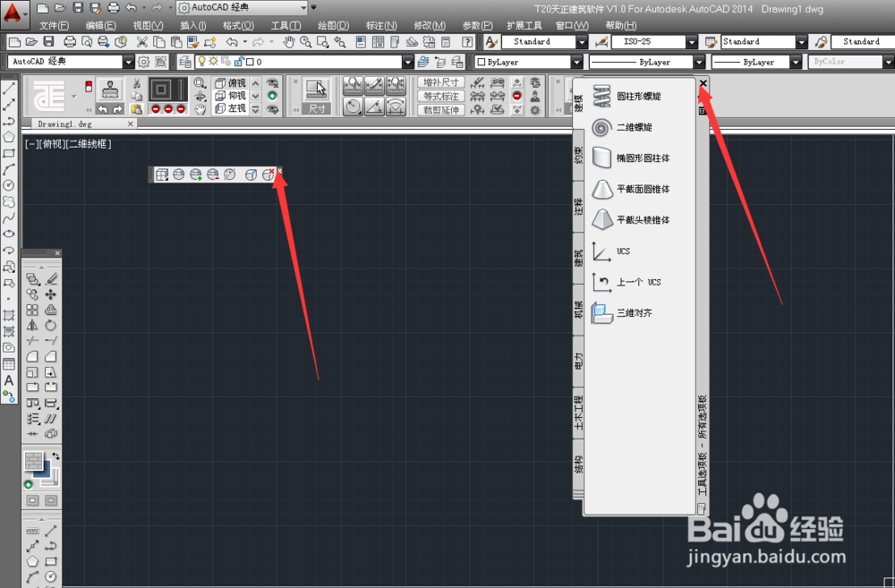
Task: Expand the AutoCAD 经典 workspace dropdown in title bar
Action: click(303, 8)
